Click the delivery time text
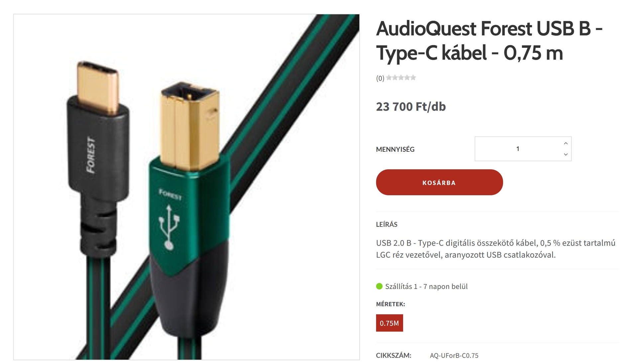Viewport: 636px width, 364px height. (426, 286)
